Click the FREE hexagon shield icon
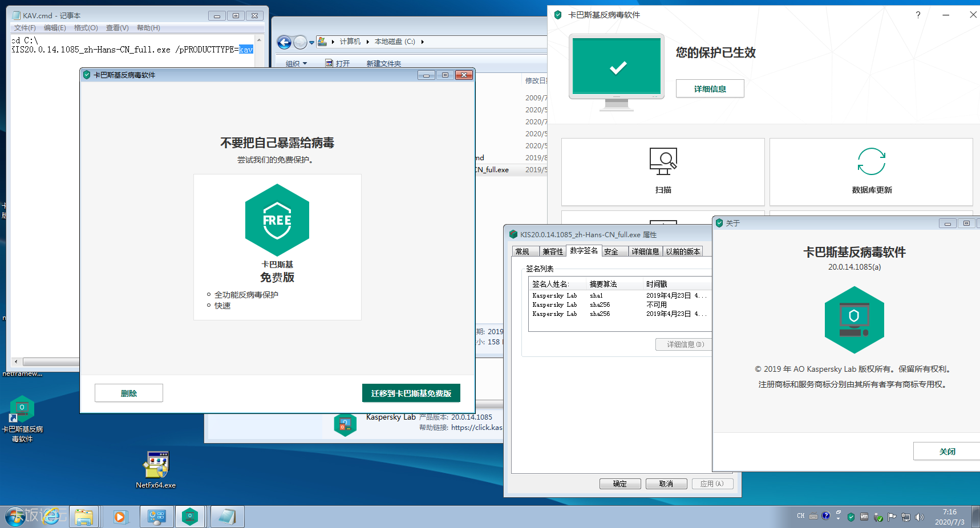 (x=277, y=220)
